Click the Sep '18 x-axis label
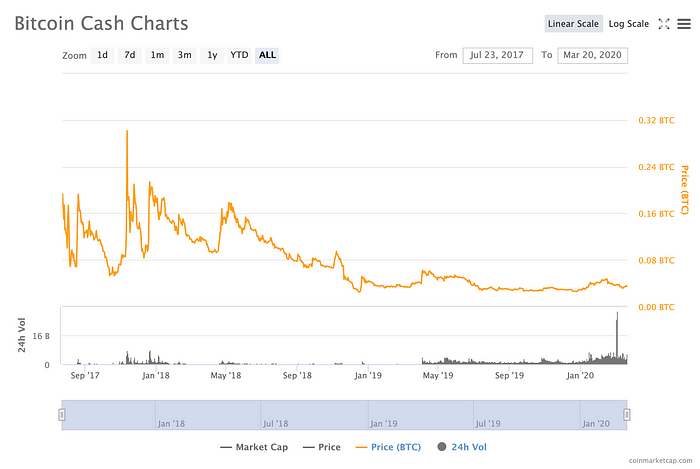 [297, 376]
